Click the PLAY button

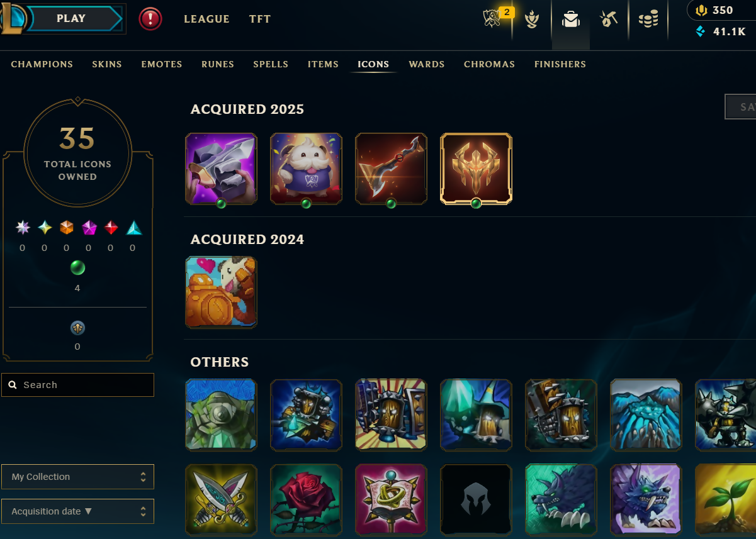(x=71, y=19)
